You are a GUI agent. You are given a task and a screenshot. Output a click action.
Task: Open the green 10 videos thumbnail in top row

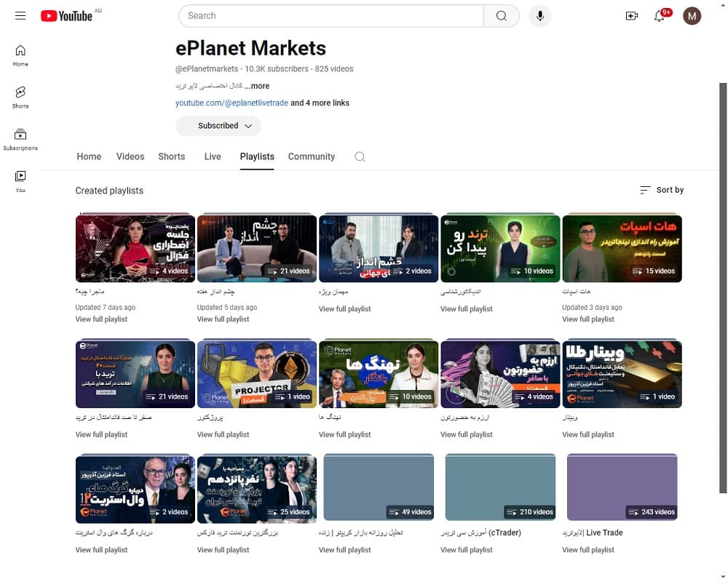(500, 248)
